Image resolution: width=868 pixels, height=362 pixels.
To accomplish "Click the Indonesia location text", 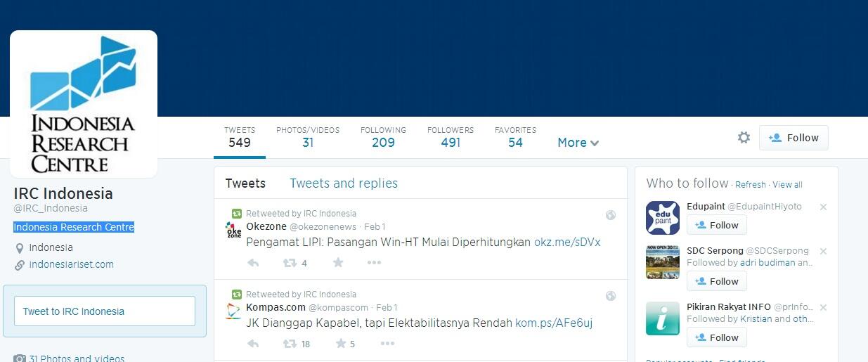I will pos(51,247).
